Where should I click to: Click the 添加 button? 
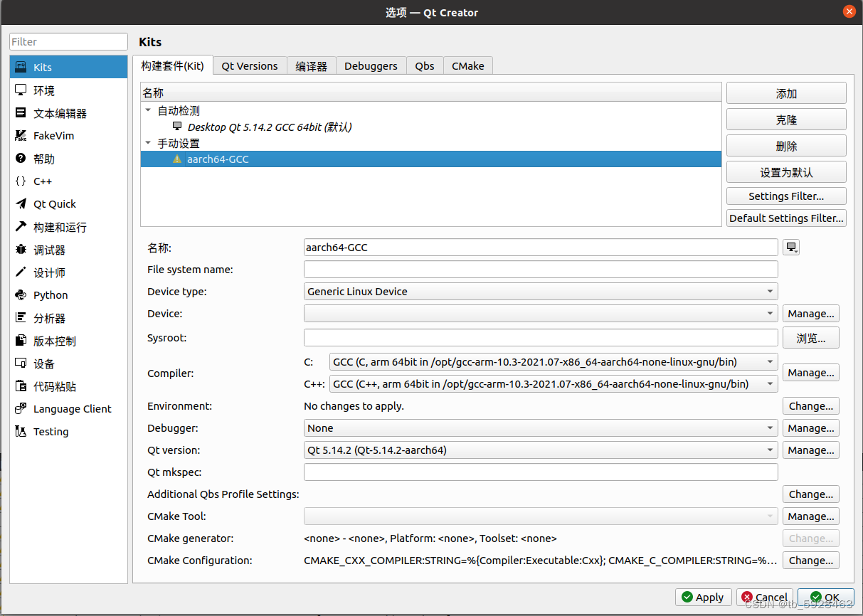click(x=786, y=94)
